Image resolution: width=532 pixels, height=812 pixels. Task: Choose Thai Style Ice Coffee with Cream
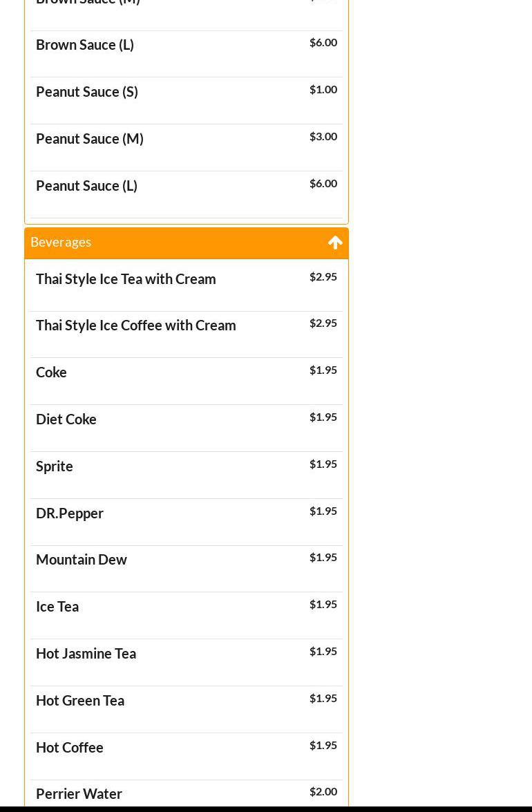(136, 325)
